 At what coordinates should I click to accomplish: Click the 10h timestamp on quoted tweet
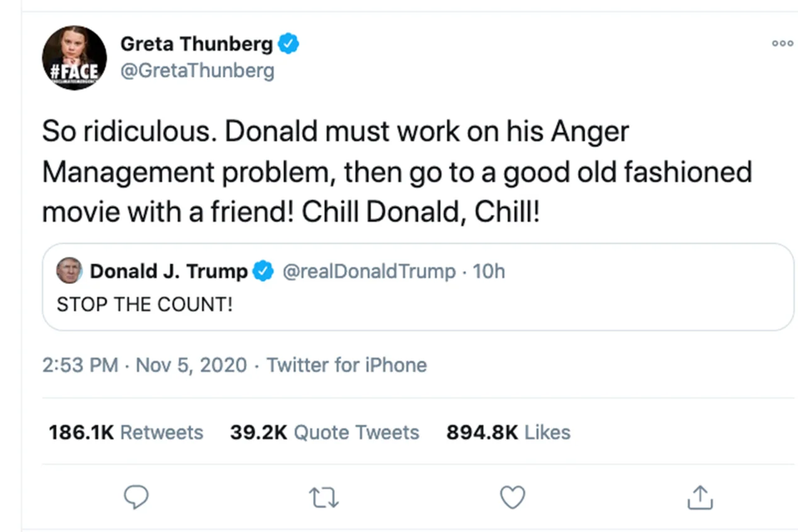(x=488, y=272)
